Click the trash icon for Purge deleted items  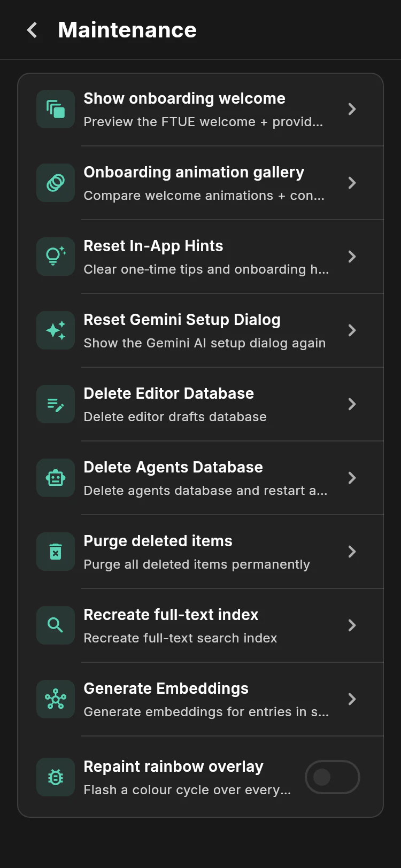click(56, 552)
